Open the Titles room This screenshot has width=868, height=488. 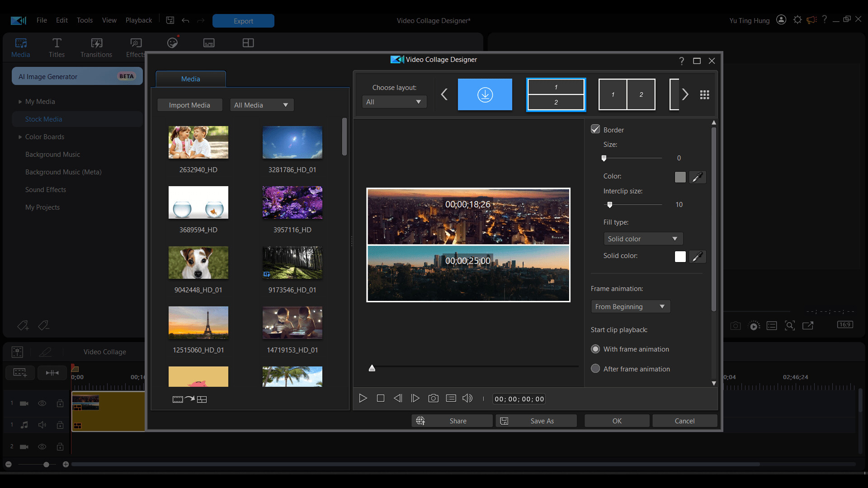click(57, 47)
